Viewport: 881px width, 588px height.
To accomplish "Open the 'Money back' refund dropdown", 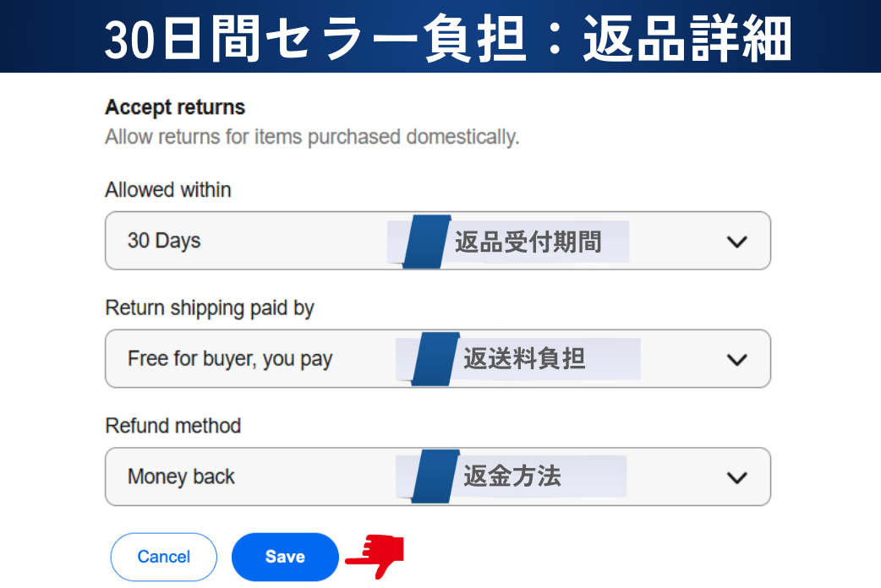I will (254, 477).
